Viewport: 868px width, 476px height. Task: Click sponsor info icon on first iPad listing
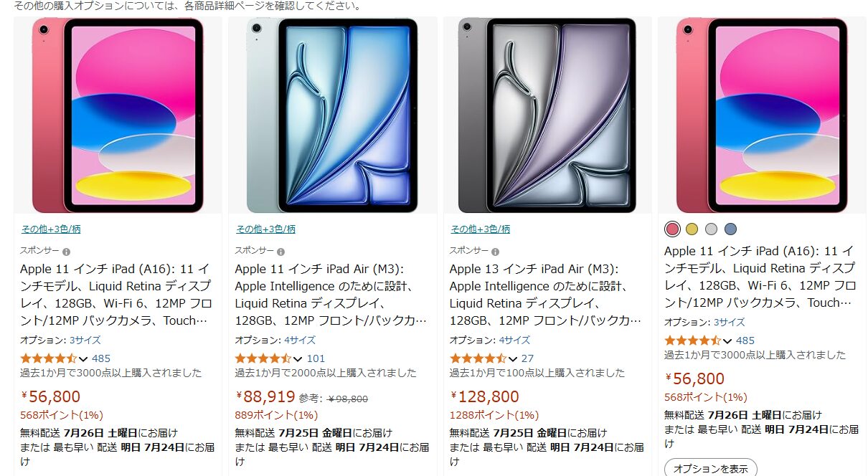66,252
